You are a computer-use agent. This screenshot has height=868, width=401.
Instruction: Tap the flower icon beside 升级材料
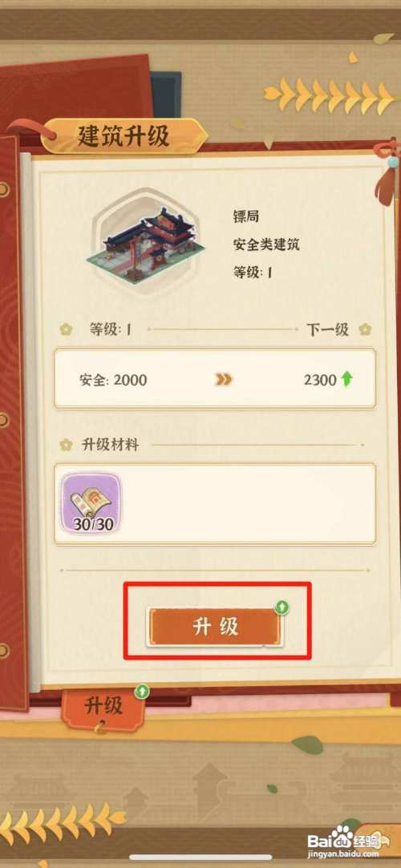(x=67, y=444)
